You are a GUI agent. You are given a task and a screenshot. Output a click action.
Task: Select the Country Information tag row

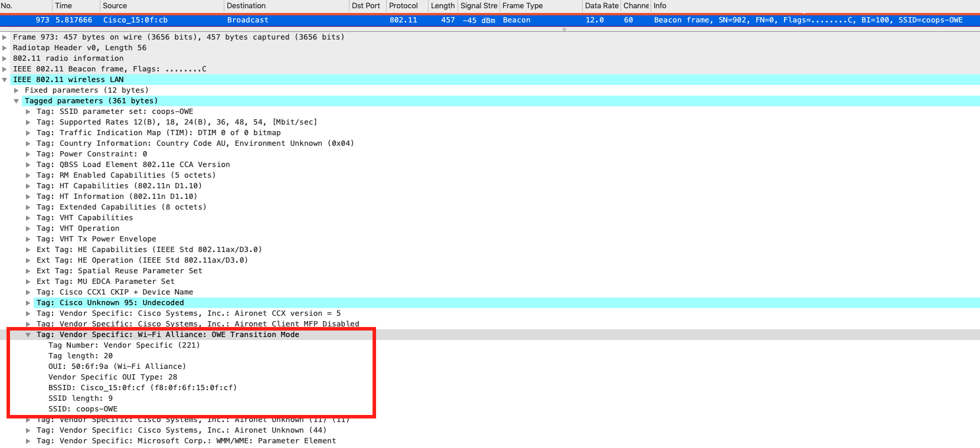point(195,143)
